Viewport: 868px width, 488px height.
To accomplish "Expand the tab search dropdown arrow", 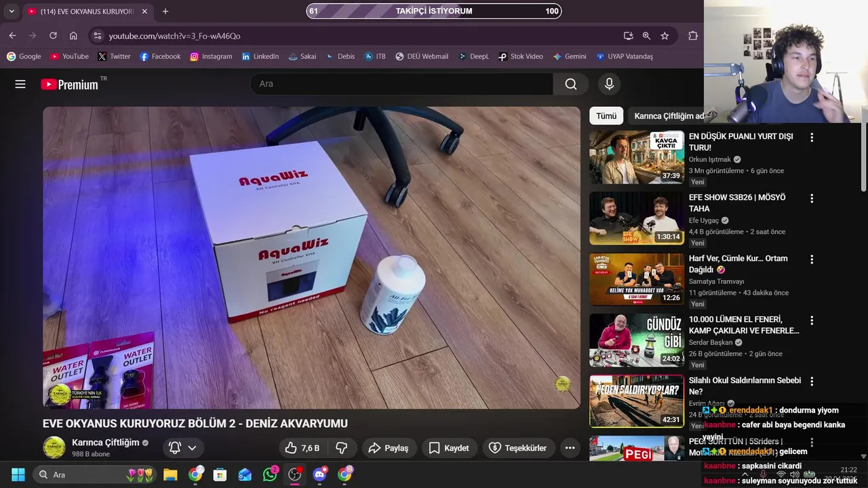I will click(x=12, y=12).
